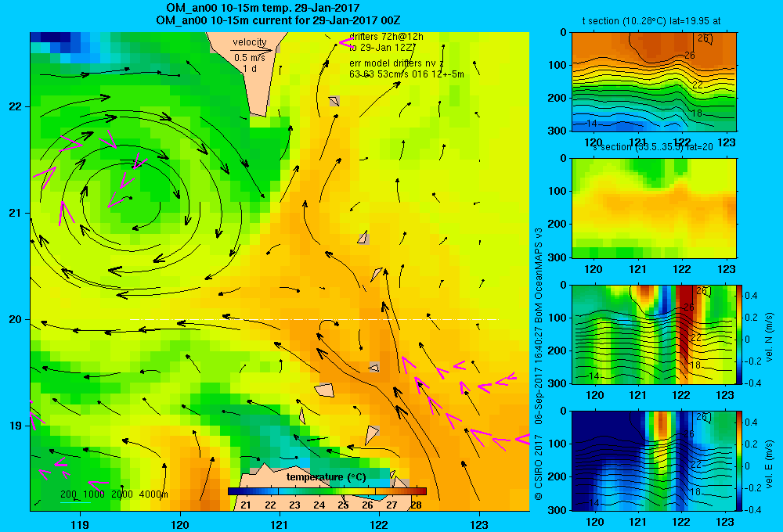783x532 pixels.
Task: Click the 'vel. E (m/s)' axis label
Action: [x=770, y=463]
